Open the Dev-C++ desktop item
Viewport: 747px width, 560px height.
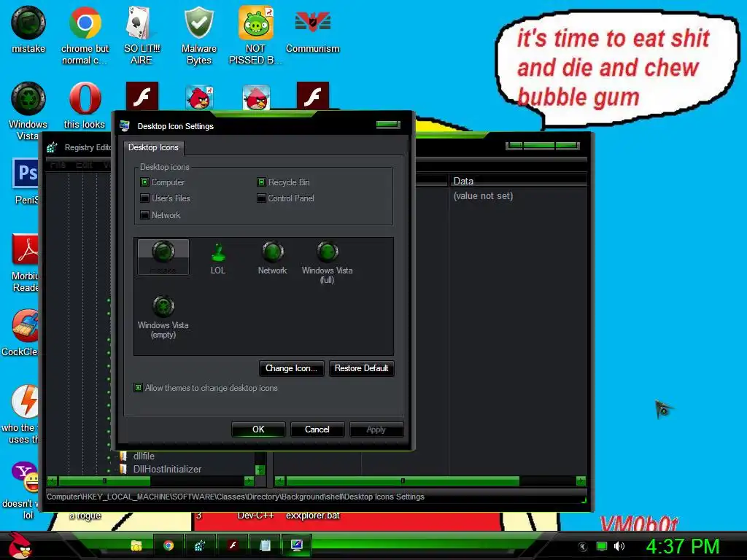click(x=256, y=516)
